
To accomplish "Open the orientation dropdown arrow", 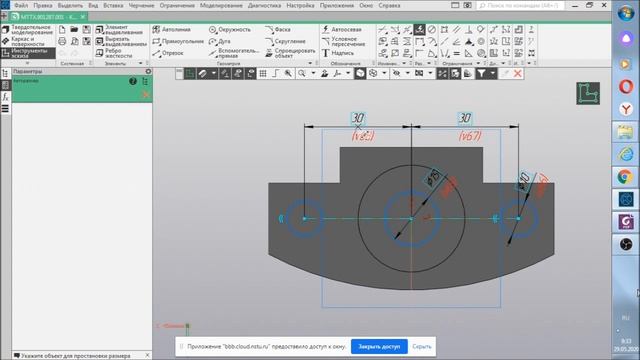I will (348, 73).
